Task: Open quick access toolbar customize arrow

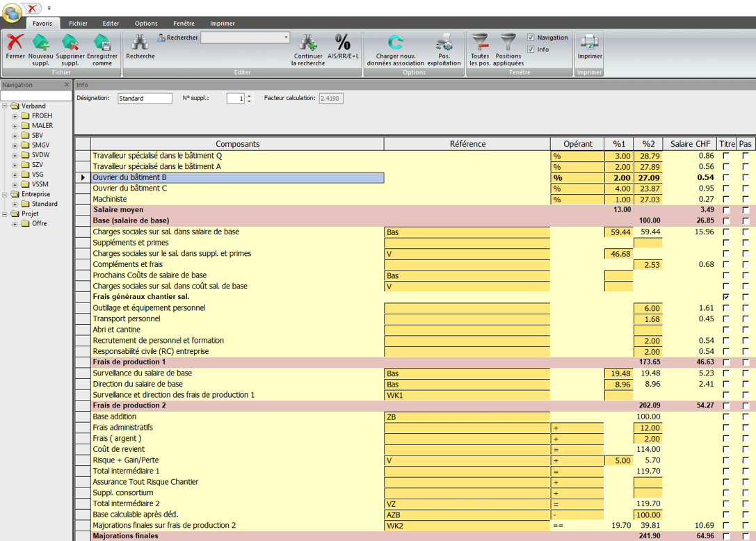Action: pyautogui.click(x=49, y=8)
